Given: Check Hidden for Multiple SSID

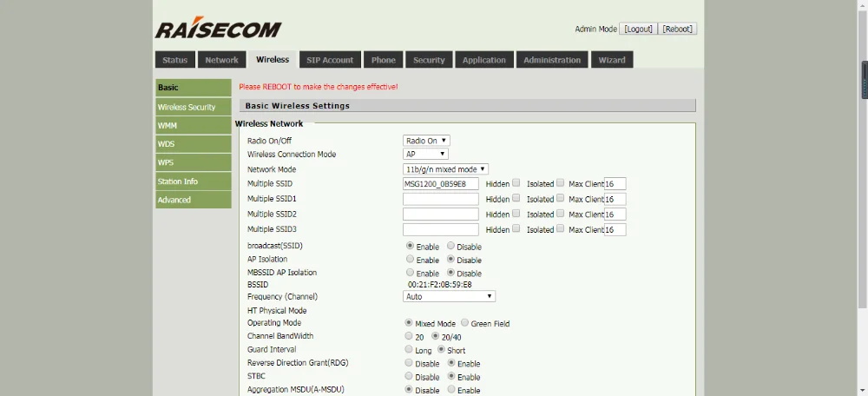Looking at the screenshot, I should pos(516,182).
